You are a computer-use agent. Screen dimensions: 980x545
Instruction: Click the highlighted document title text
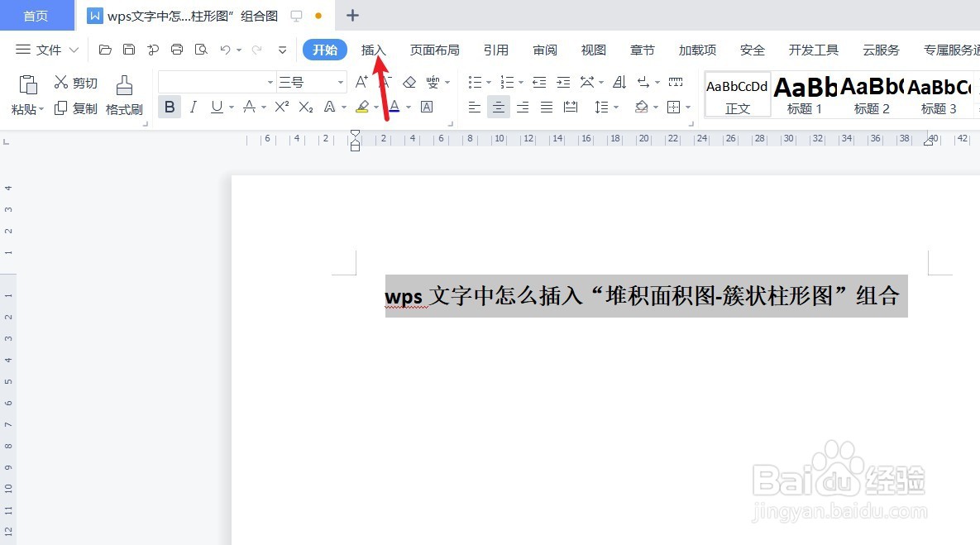646,295
